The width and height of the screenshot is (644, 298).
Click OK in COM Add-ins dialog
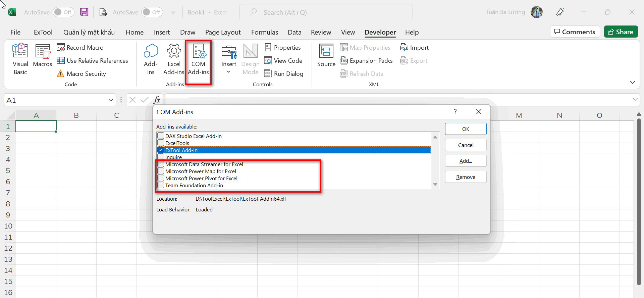click(x=466, y=129)
